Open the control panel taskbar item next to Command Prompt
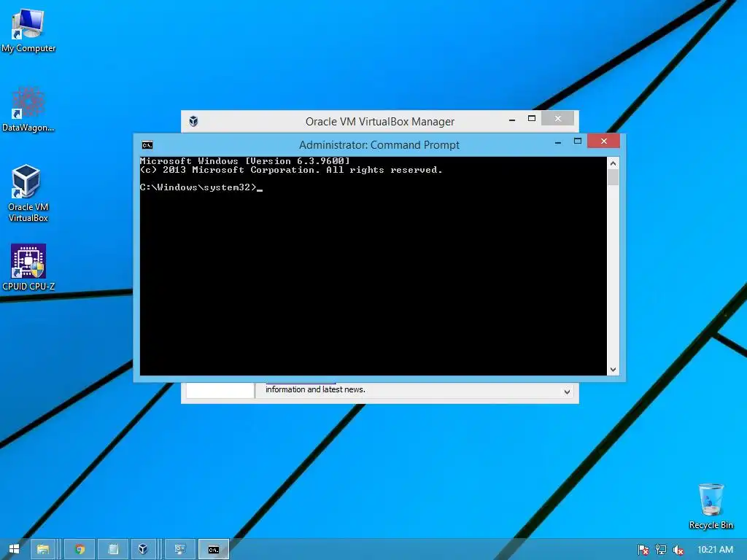 [x=180, y=549]
